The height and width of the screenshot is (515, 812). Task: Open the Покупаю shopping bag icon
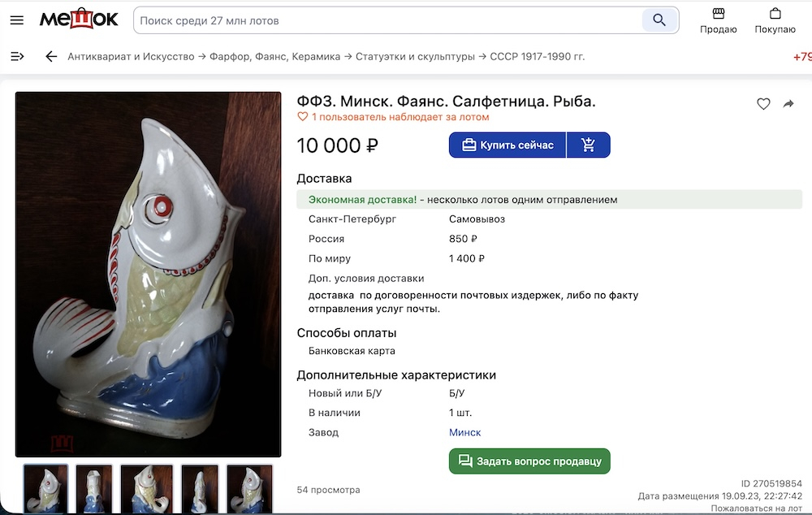775,20
